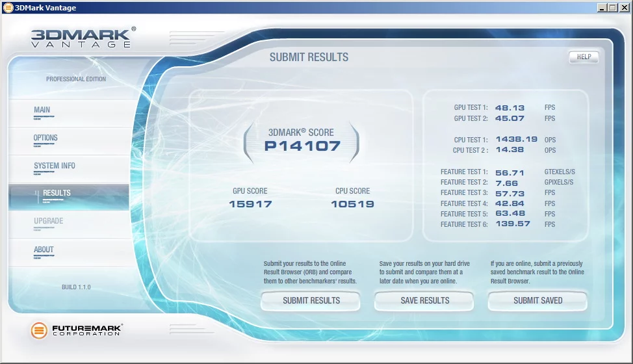
Task: Close the 3DMark Vantage window
Action: (624, 7)
